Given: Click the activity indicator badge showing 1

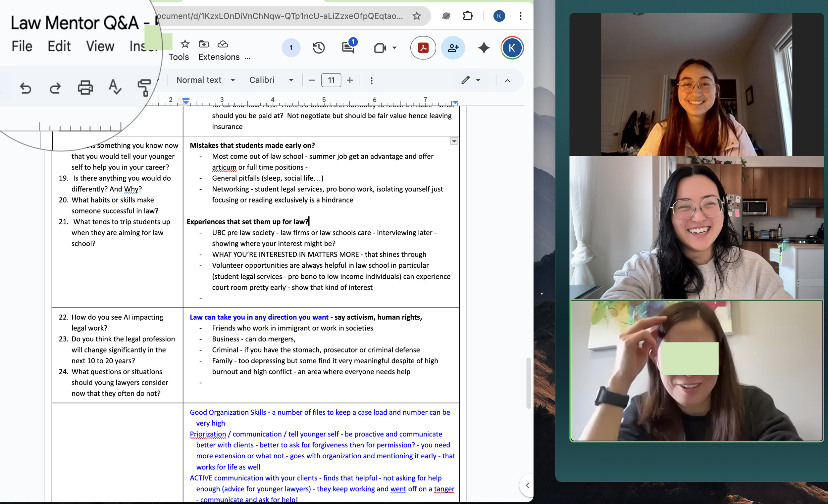Looking at the screenshot, I should 291,48.
